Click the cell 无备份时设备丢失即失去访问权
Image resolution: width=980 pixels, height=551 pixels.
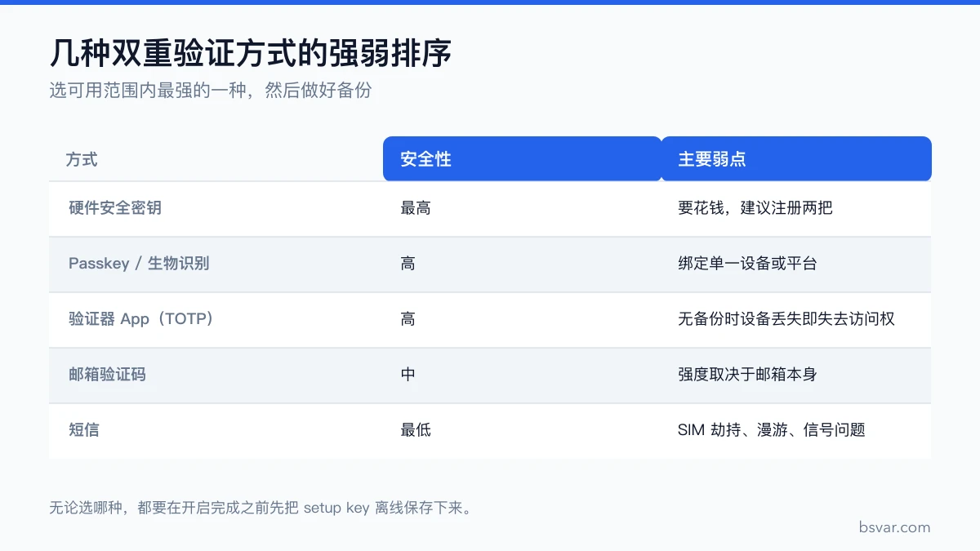tap(786, 319)
